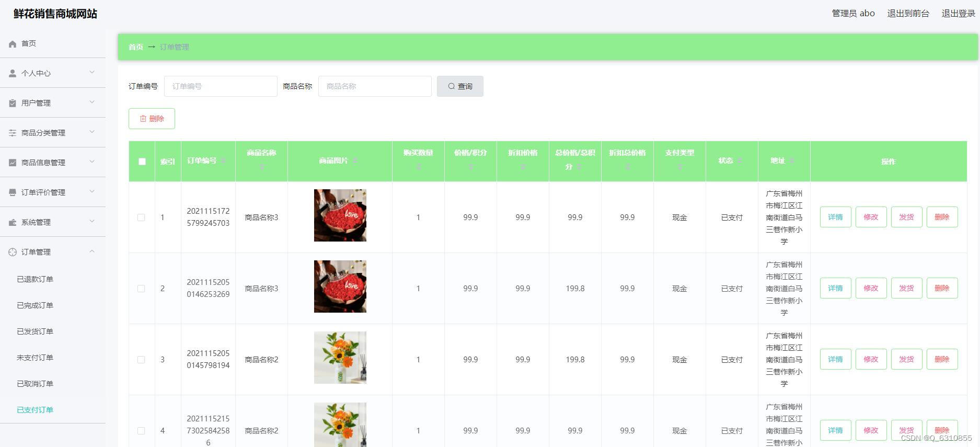Open the rose bouquet image in row 1
The width and height of the screenshot is (980, 447).
click(x=340, y=215)
